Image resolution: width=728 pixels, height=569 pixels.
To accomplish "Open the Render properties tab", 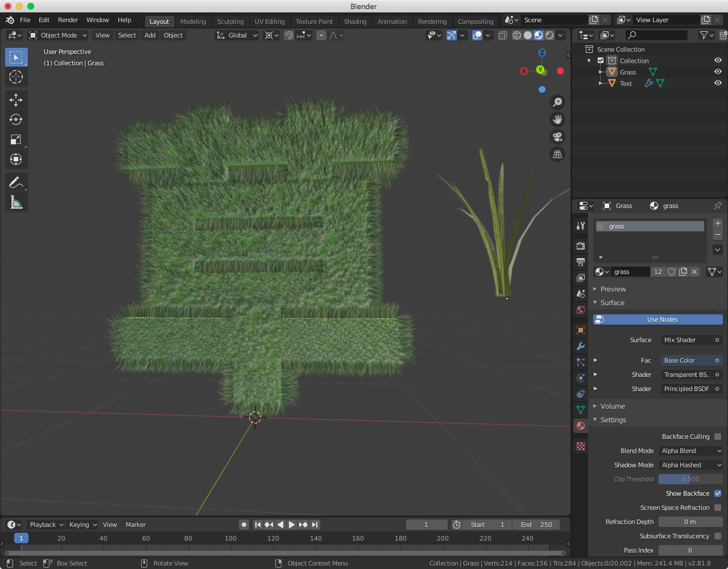I will pyautogui.click(x=581, y=246).
